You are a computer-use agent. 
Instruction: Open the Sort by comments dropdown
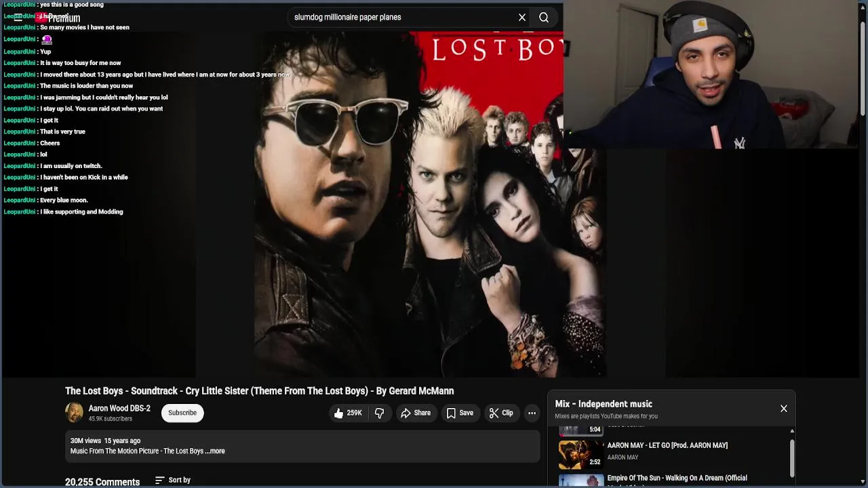point(173,480)
